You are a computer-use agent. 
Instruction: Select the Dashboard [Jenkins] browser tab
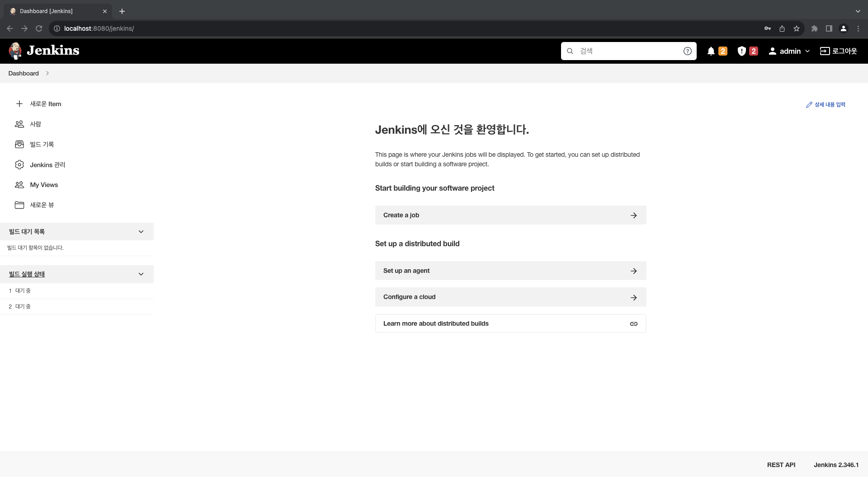[57, 11]
